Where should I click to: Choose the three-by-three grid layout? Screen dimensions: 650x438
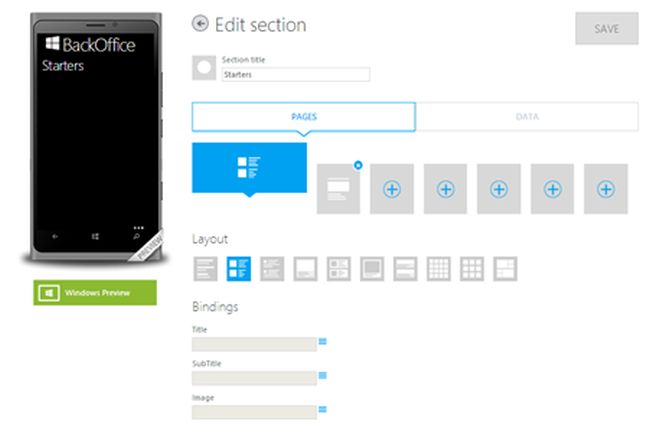[x=472, y=269]
